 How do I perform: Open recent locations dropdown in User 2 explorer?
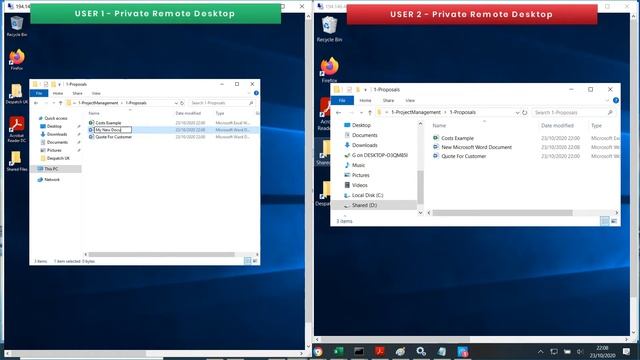pyautogui.click(x=361, y=112)
